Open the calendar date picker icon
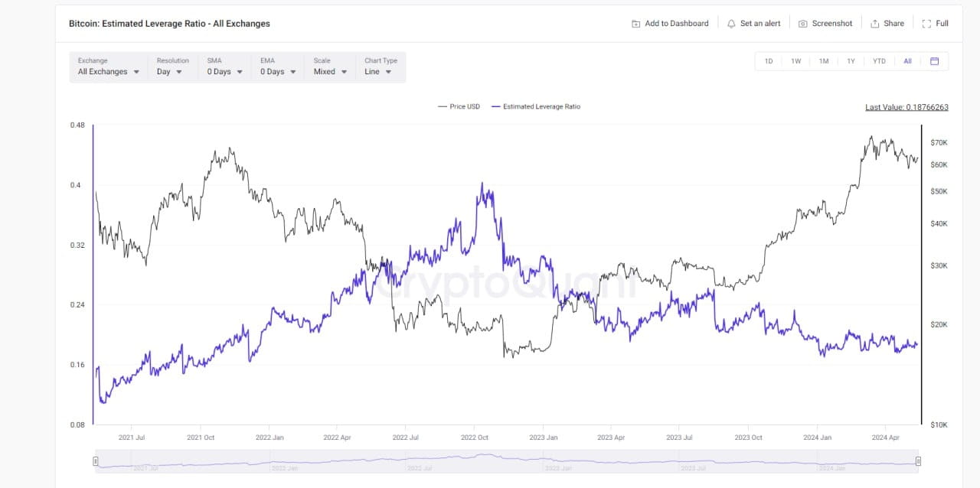 934,61
